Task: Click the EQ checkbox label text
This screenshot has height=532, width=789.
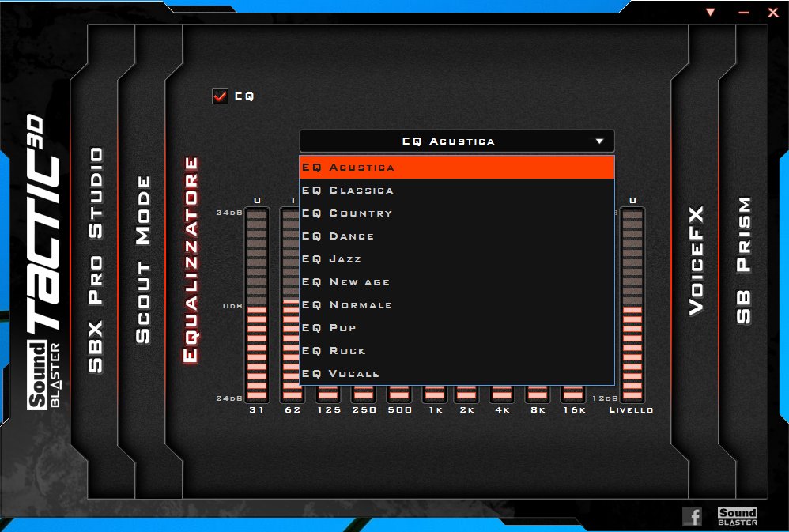Action: [244, 96]
